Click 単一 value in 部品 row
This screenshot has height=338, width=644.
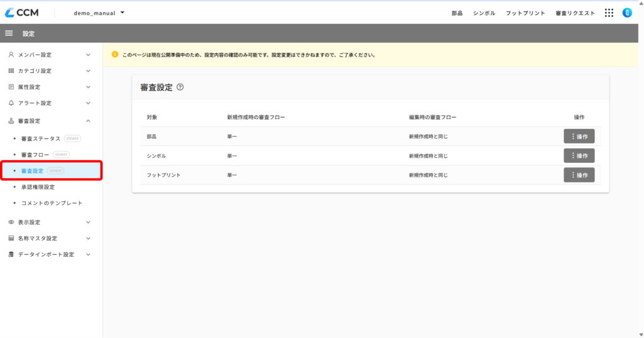tap(232, 137)
